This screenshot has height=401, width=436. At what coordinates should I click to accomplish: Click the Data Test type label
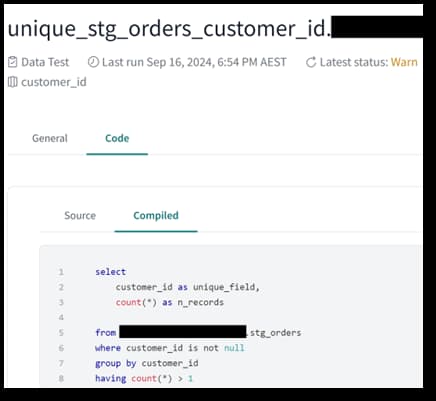[x=45, y=62]
